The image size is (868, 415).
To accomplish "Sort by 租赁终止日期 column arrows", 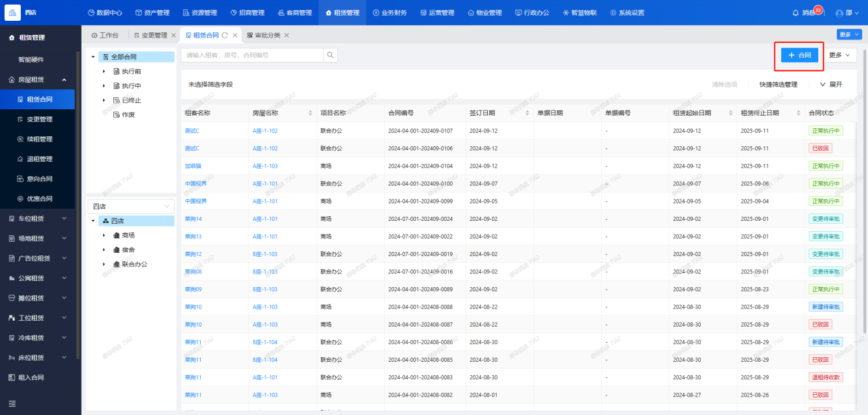I will point(799,113).
